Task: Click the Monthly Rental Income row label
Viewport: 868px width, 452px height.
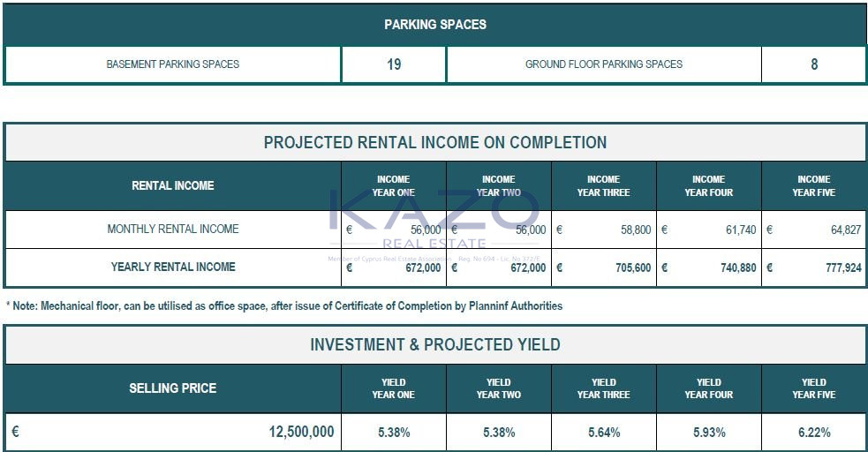Action: [173, 230]
